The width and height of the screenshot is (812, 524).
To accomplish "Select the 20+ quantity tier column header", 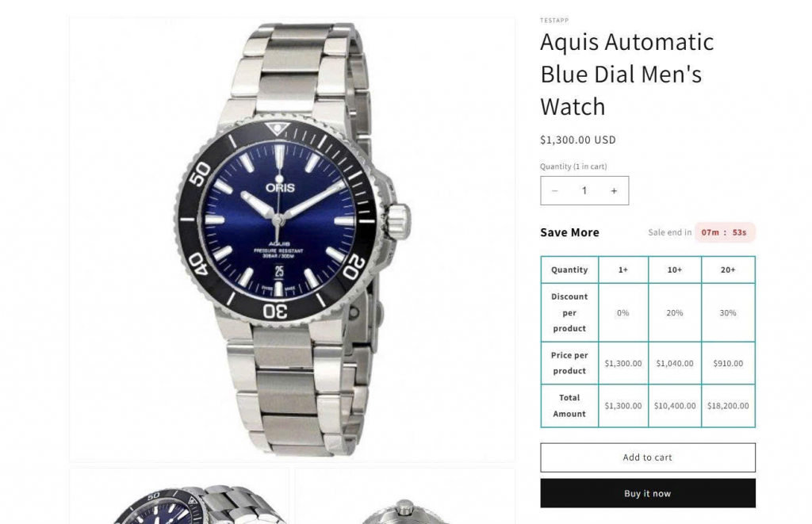I will point(728,270).
